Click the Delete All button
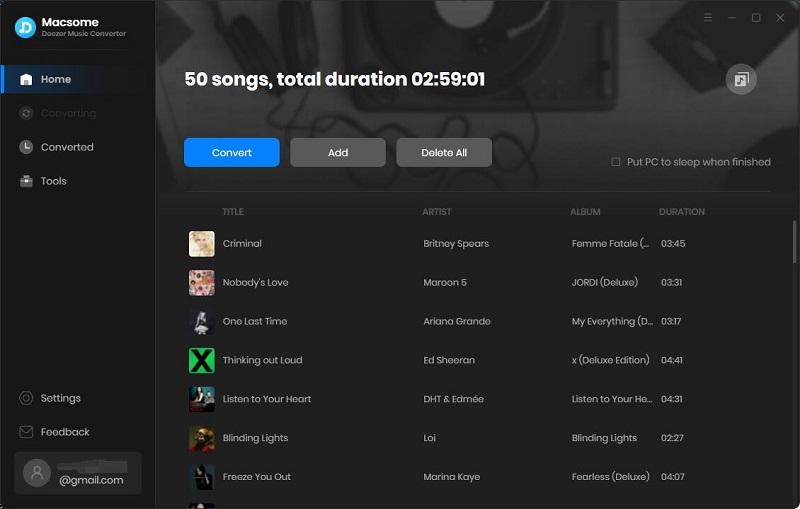800x509 pixels. click(444, 152)
